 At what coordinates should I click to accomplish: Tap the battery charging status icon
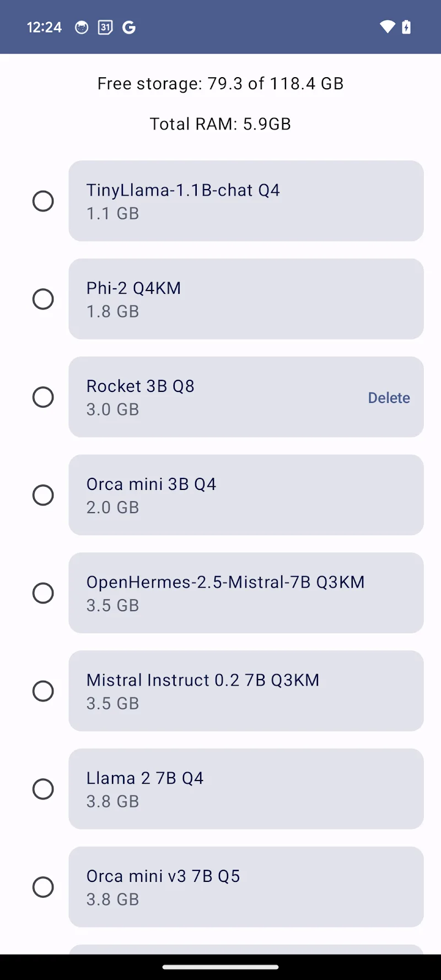click(406, 27)
